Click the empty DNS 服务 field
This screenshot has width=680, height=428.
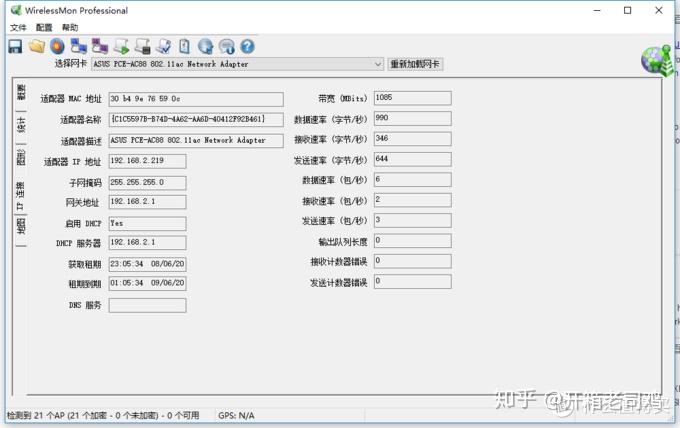[x=147, y=305]
